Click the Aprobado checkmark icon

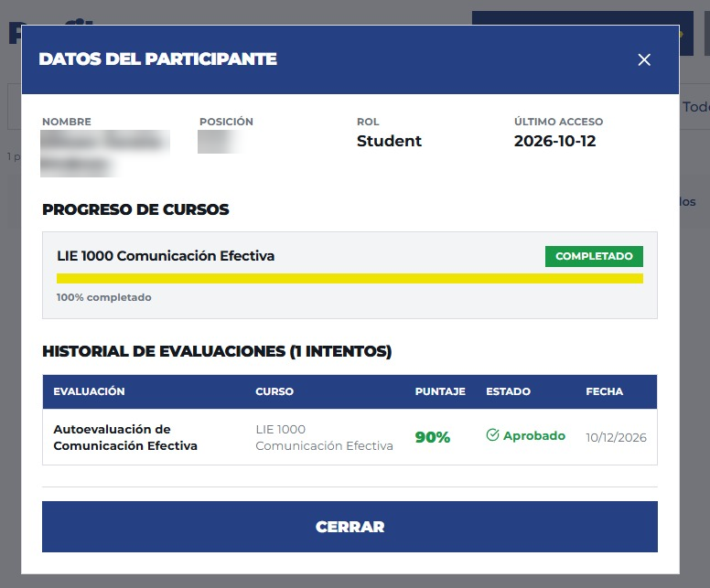coord(492,435)
